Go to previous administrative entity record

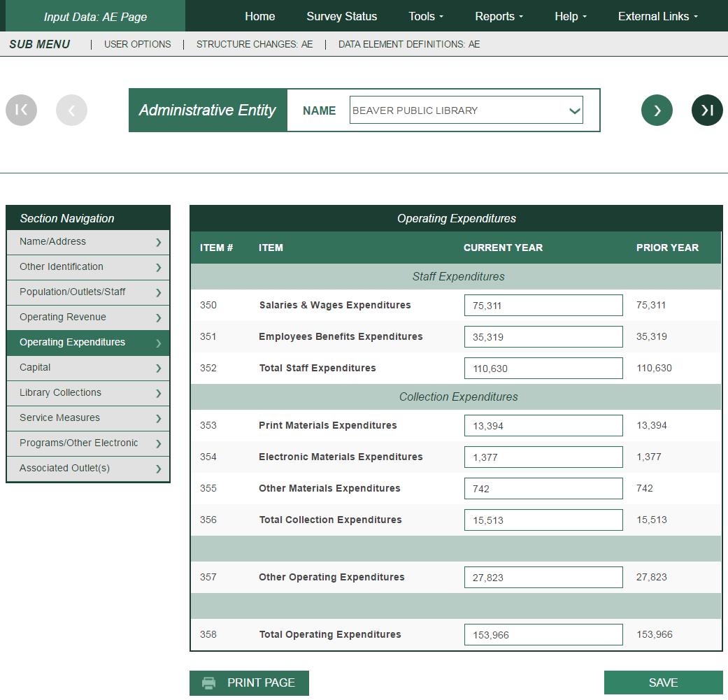(x=71, y=110)
